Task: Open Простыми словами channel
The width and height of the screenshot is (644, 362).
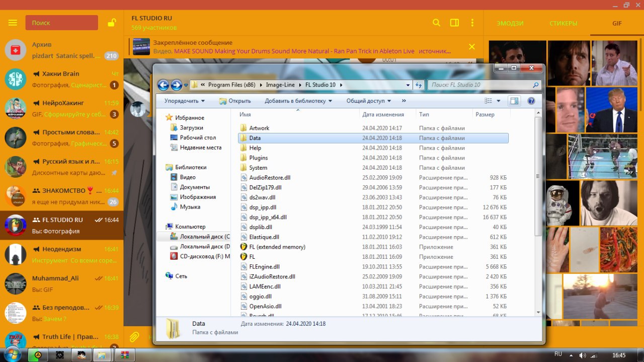Action: click(x=62, y=137)
